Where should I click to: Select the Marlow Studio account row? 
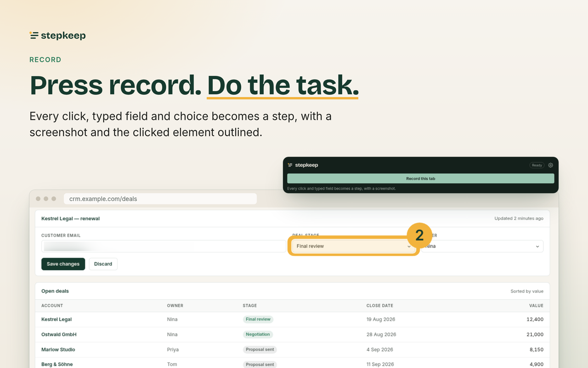(x=58, y=350)
